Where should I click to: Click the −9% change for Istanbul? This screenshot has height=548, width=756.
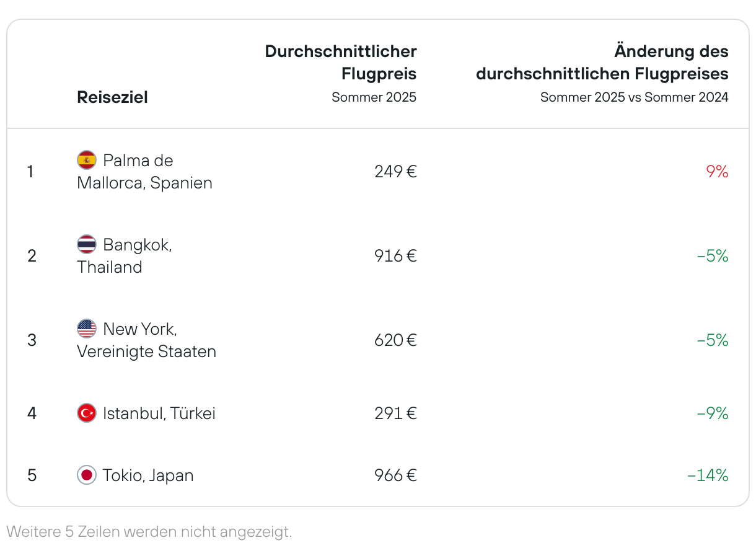pyautogui.click(x=713, y=413)
